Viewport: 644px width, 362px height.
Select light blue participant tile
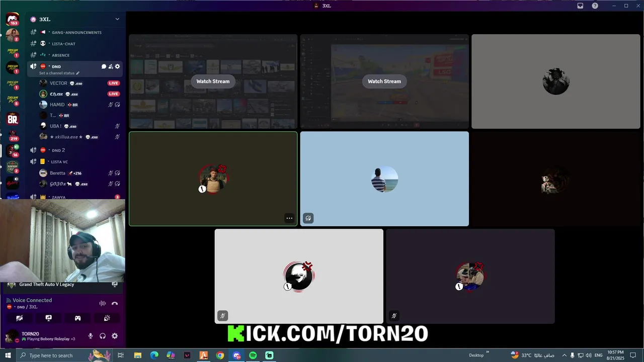point(384,179)
